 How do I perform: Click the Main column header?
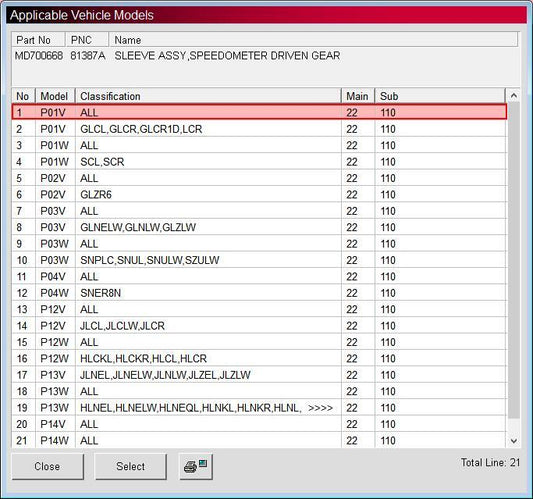[x=358, y=96]
